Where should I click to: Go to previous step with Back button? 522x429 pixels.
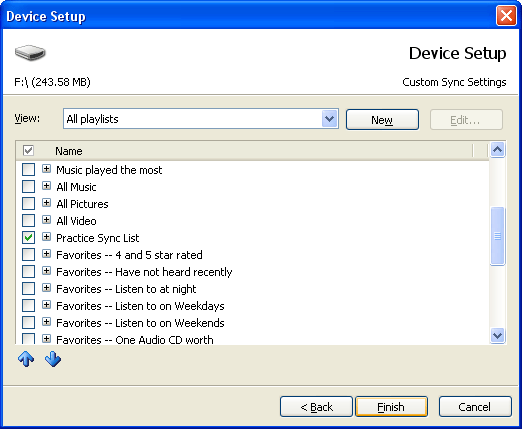(316, 407)
